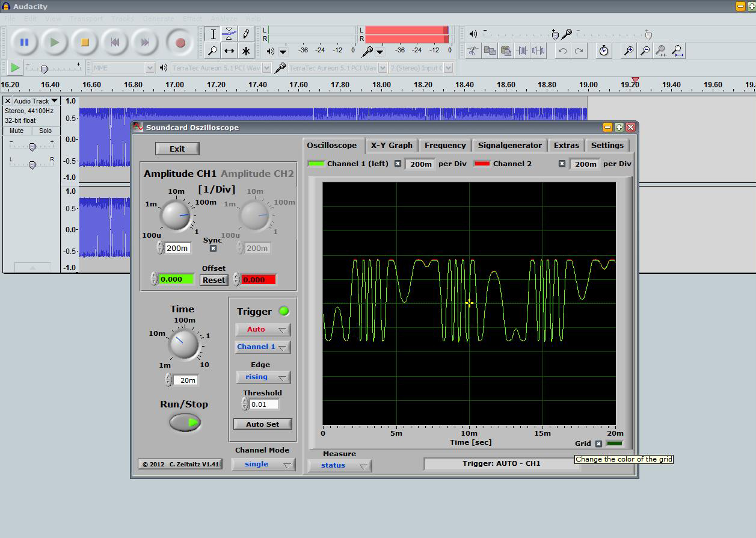Click the Stop playback button
The height and width of the screenshot is (538, 756).
[x=85, y=42]
